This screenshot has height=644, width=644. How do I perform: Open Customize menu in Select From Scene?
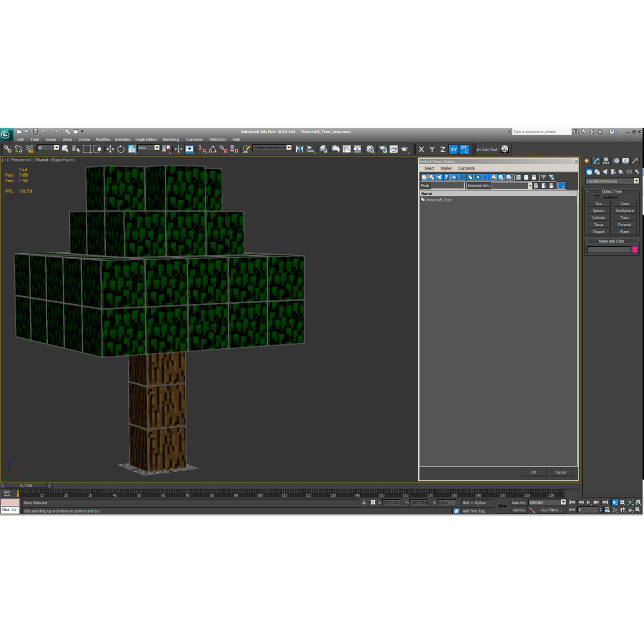[466, 169]
